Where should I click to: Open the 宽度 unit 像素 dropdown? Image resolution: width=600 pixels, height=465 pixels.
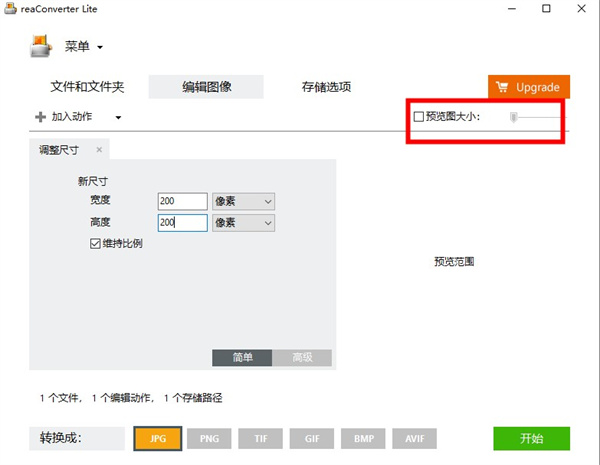click(243, 201)
